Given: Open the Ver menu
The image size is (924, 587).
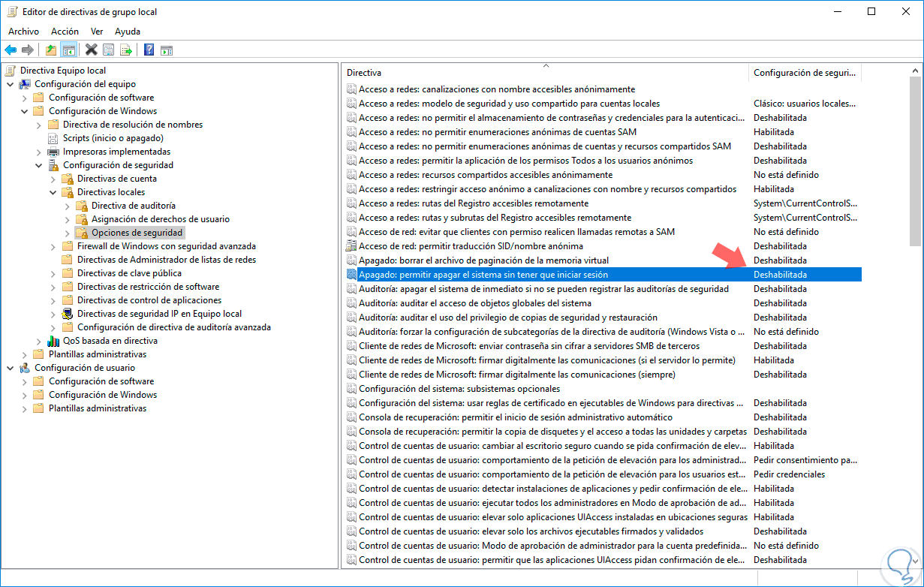Looking at the screenshot, I should pyautogui.click(x=97, y=32).
